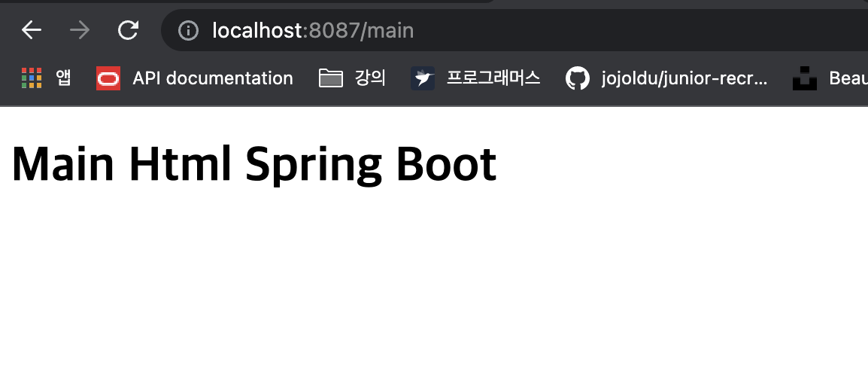Open the jojoldu/junior-recr... GitHub bookmark
The width and height of the screenshot is (868, 381).
coord(666,78)
